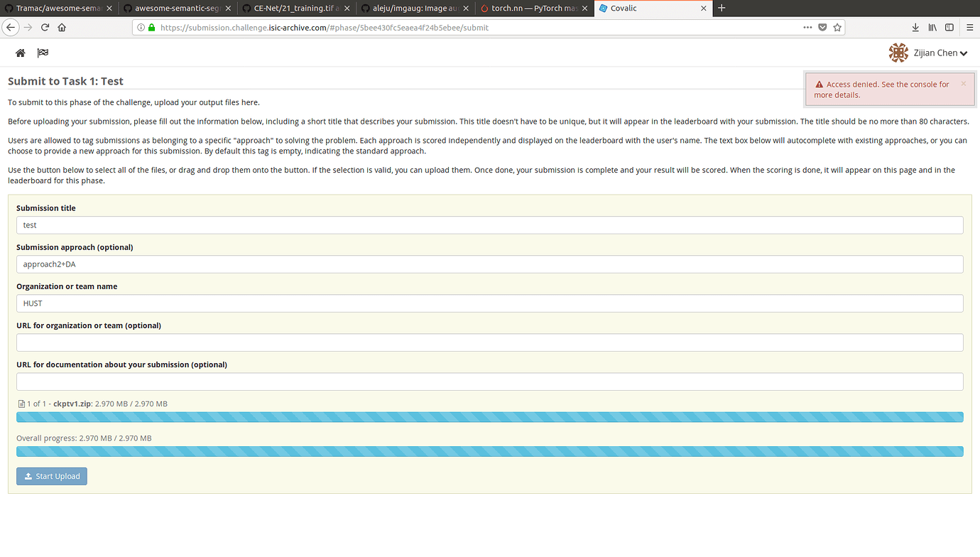
Task: Open the challenges checkered flag icon
Action: point(43,53)
